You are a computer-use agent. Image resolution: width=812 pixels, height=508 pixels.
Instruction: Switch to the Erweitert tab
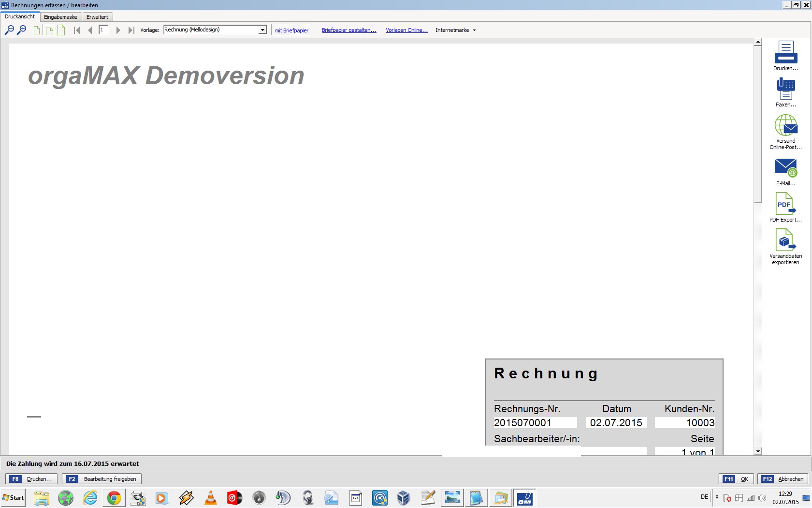pyautogui.click(x=98, y=17)
